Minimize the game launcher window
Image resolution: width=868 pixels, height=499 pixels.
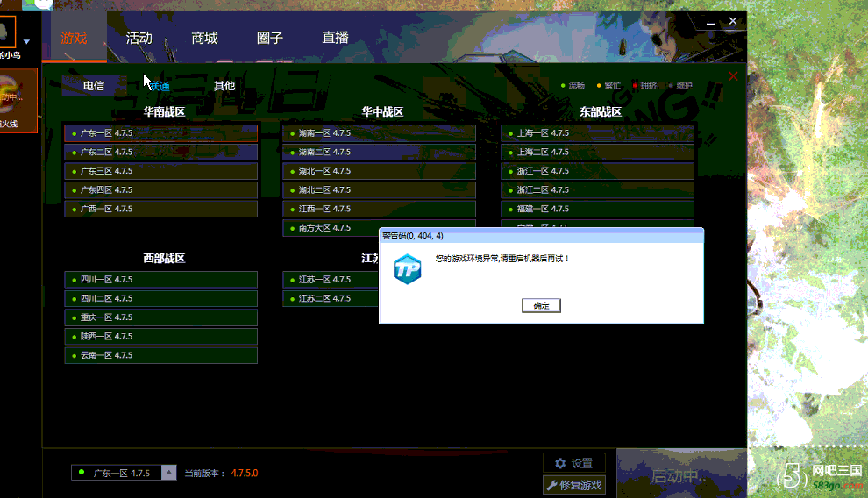pos(710,22)
